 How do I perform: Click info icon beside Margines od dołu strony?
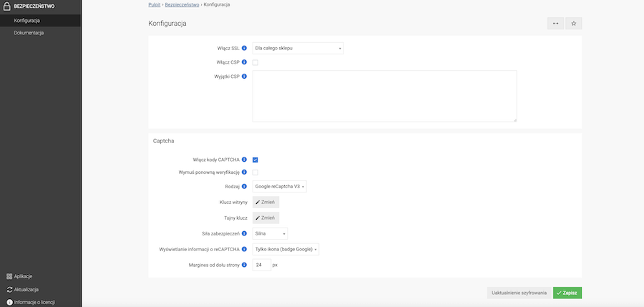pyautogui.click(x=245, y=265)
